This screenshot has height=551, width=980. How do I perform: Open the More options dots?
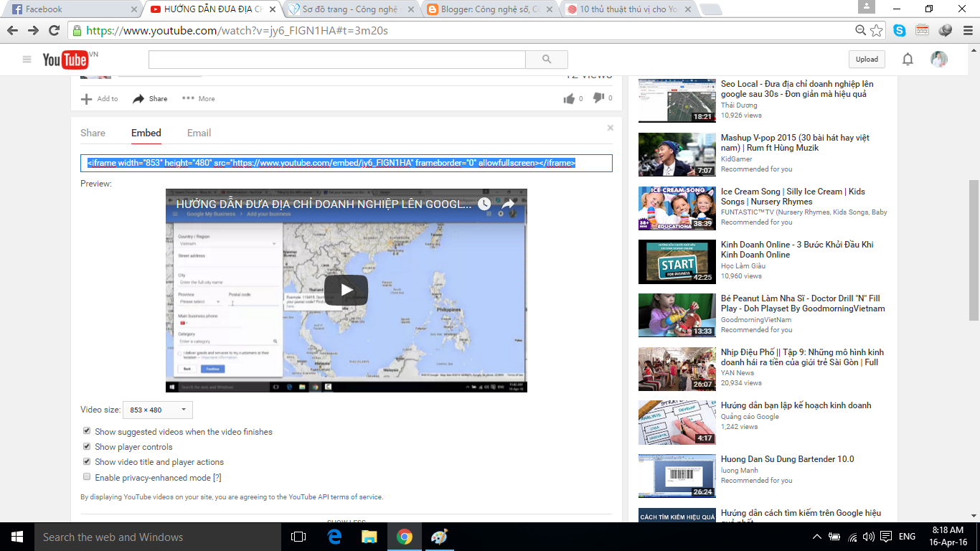(188, 98)
